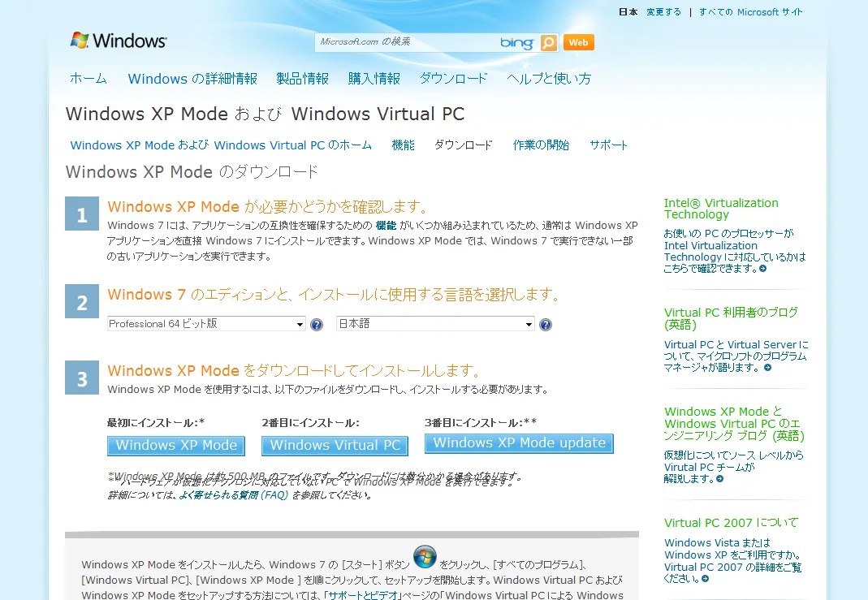Click the Windows XP Mode download button

point(176,446)
